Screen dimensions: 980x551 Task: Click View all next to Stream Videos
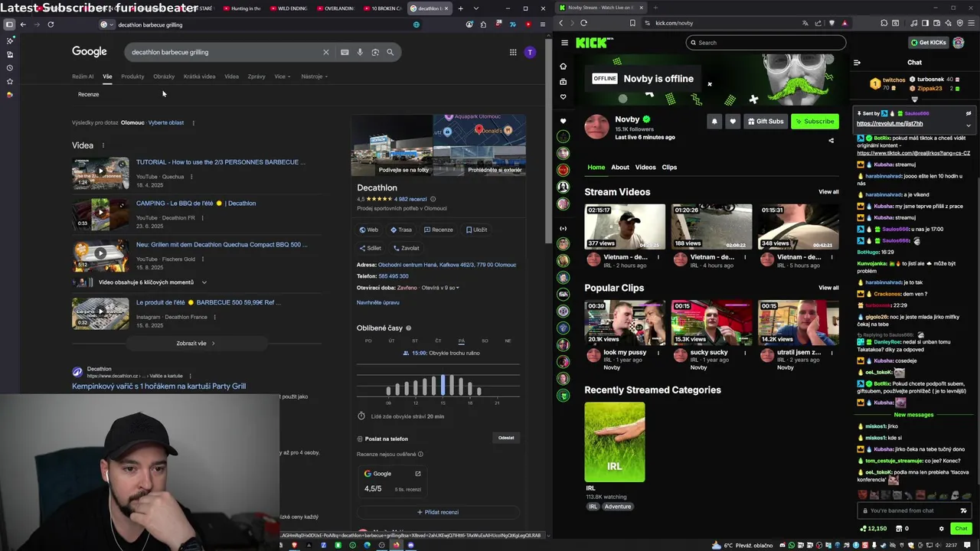point(828,192)
